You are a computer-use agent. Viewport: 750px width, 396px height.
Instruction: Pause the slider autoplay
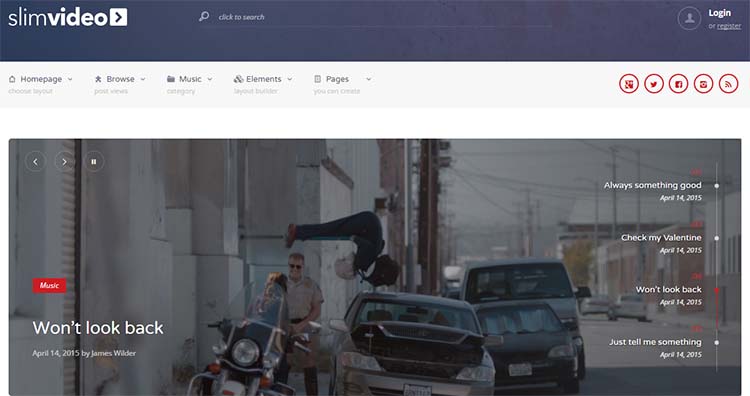click(x=94, y=162)
